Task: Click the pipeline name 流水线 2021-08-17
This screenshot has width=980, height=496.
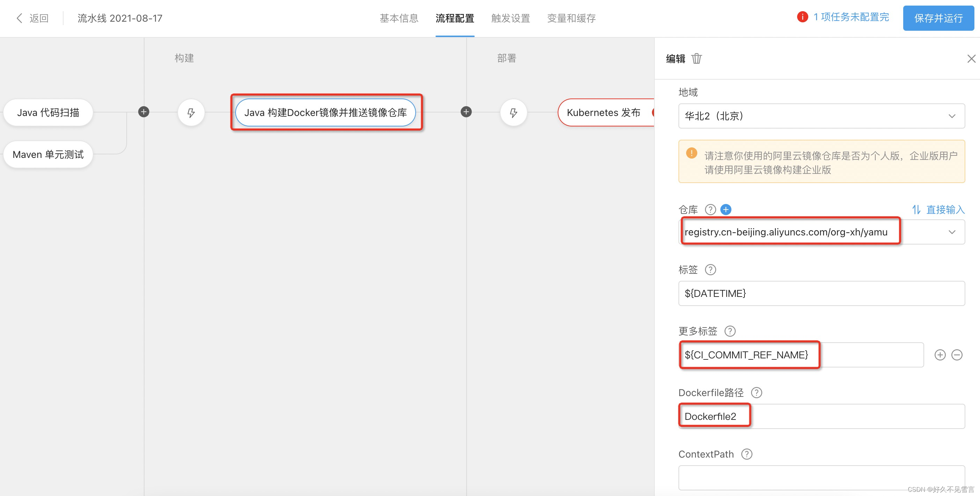Action: tap(120, 18)
